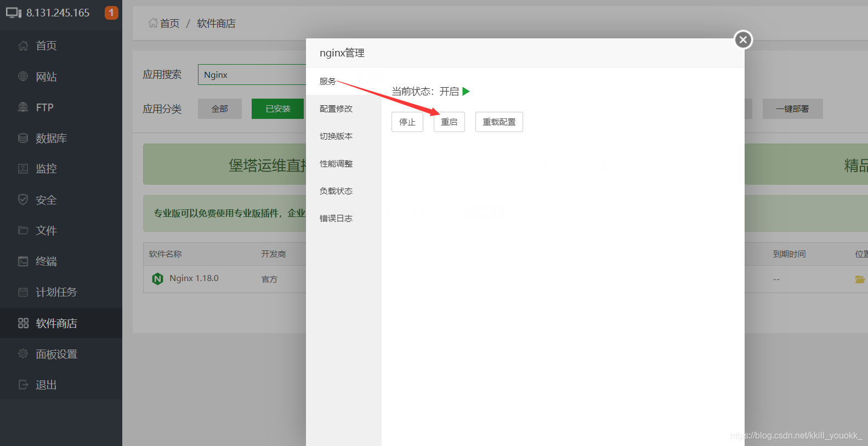Click the 重载配置 button

(499, 122)
